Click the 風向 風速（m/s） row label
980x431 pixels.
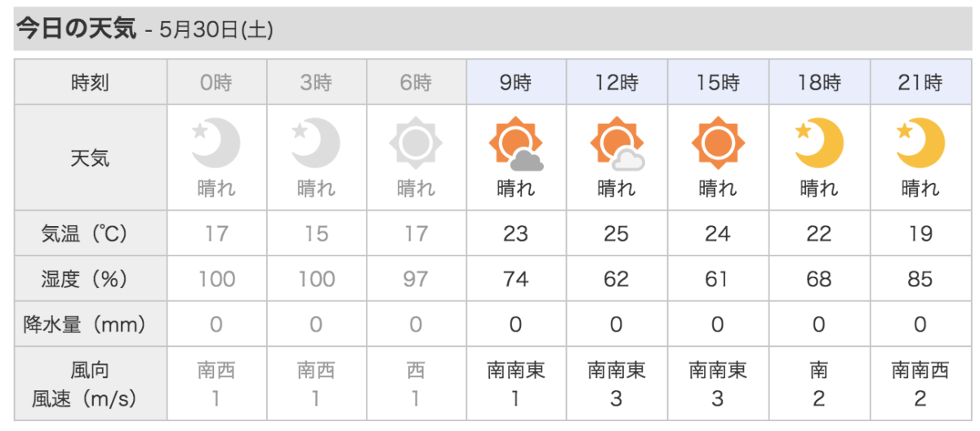[91, 384]
